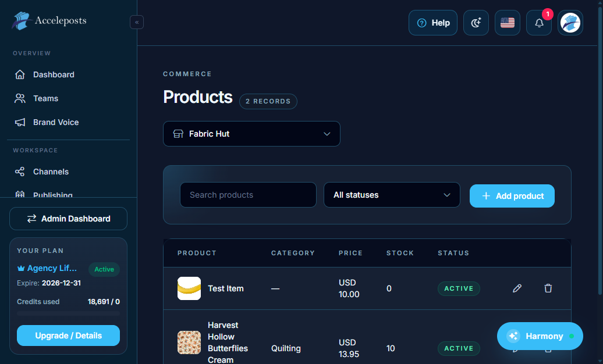Switch to Admin Dashboard

pos(69,219)
